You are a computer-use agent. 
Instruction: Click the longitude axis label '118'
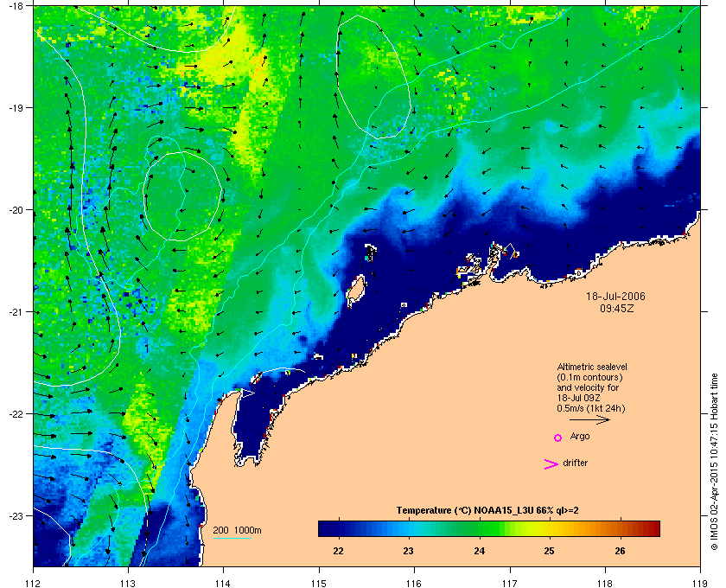point(605,584)
